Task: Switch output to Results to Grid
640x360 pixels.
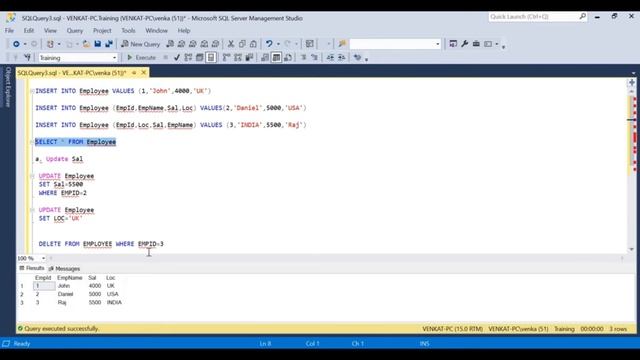Action: [x=276, y=58]
